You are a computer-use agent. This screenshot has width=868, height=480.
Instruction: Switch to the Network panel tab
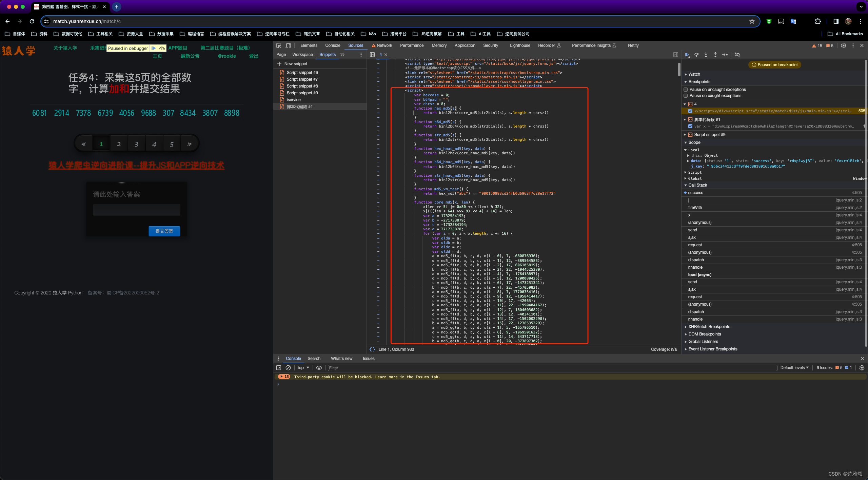click(x=382, y=45)
